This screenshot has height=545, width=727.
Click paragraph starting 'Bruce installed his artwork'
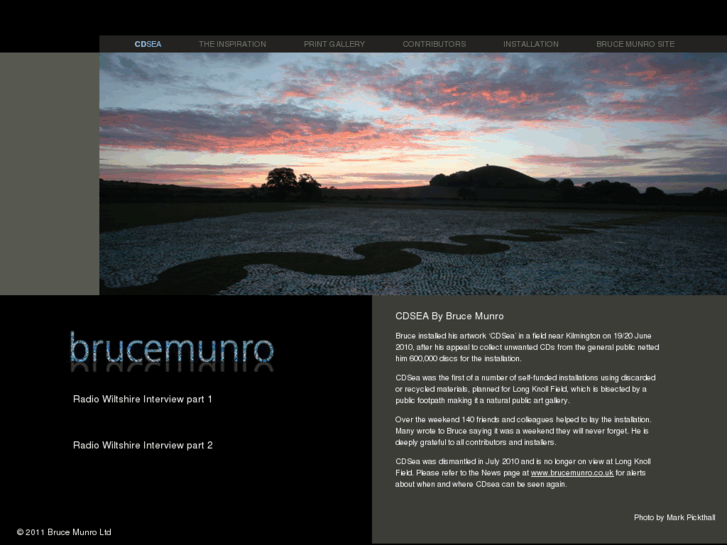point(527,347)
